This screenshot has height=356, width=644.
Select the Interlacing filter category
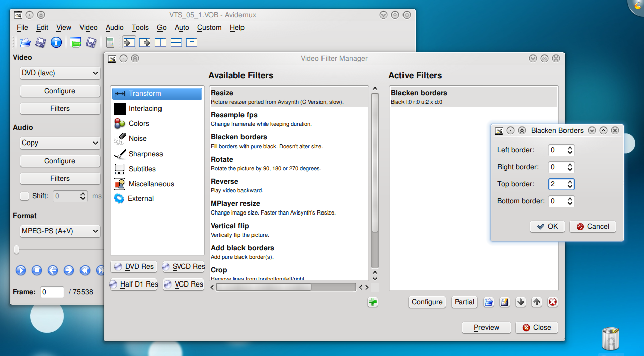[x=157, y=108]
